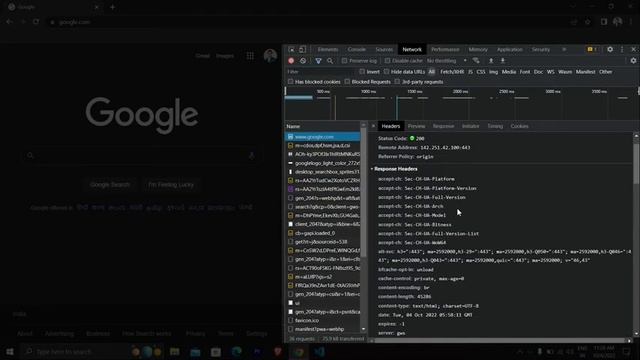Viewport: 640px width, 360px height.
Task: Open Visual Studio Code from taskbar
Action: pos(320,351)
